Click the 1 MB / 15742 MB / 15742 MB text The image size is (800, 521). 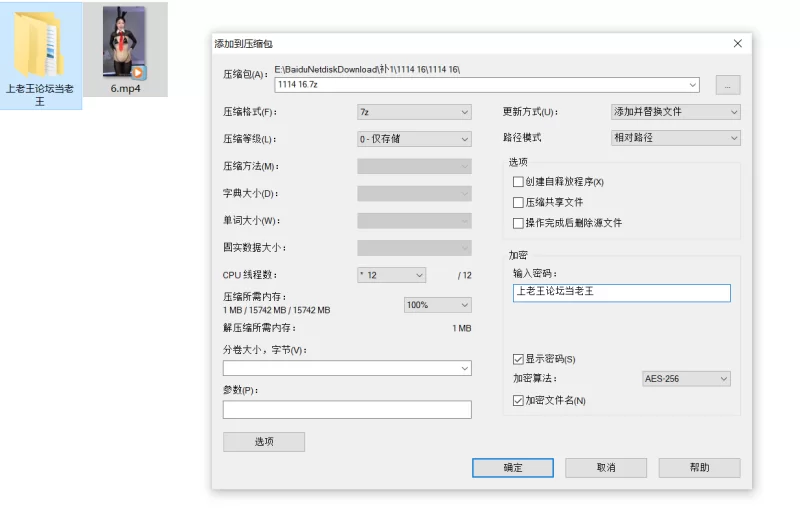click(277, 310)
